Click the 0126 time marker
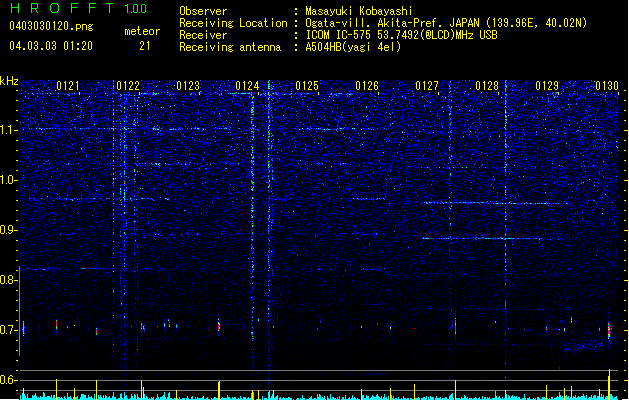 pos(367,86)
